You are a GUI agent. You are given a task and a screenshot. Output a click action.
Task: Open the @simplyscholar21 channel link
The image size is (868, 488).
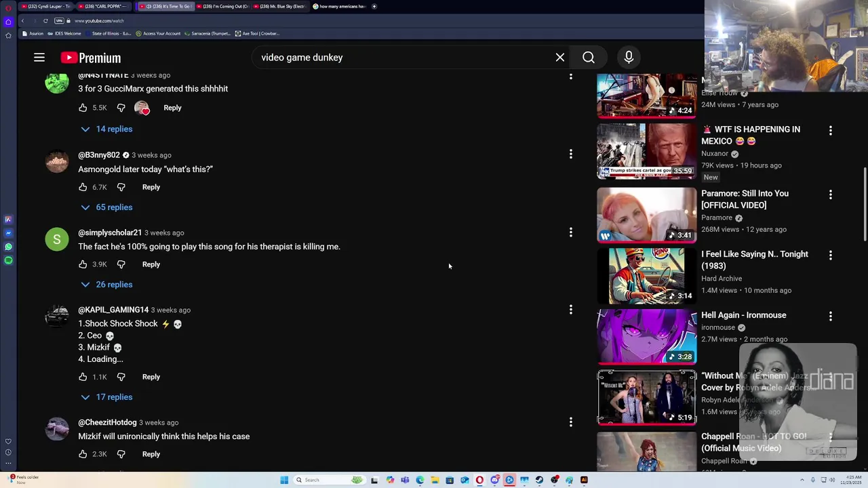110,232
